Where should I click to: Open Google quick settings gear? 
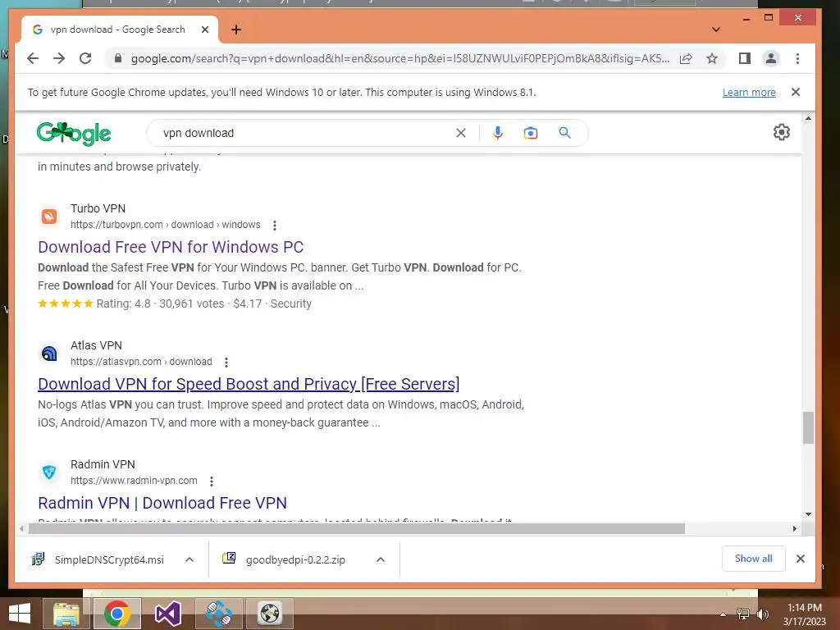pyautogui.click(x=782, y=132)
